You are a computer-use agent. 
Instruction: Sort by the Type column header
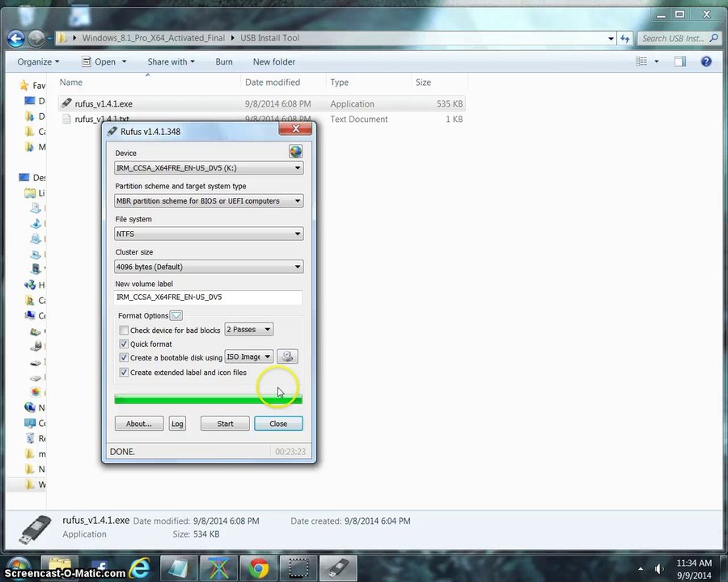(340, 82)
